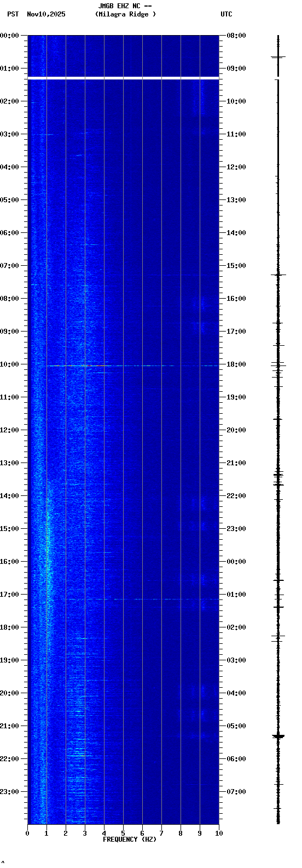Click the '07:00' UTC time label
Screen dimensions: 302x868
236,792
